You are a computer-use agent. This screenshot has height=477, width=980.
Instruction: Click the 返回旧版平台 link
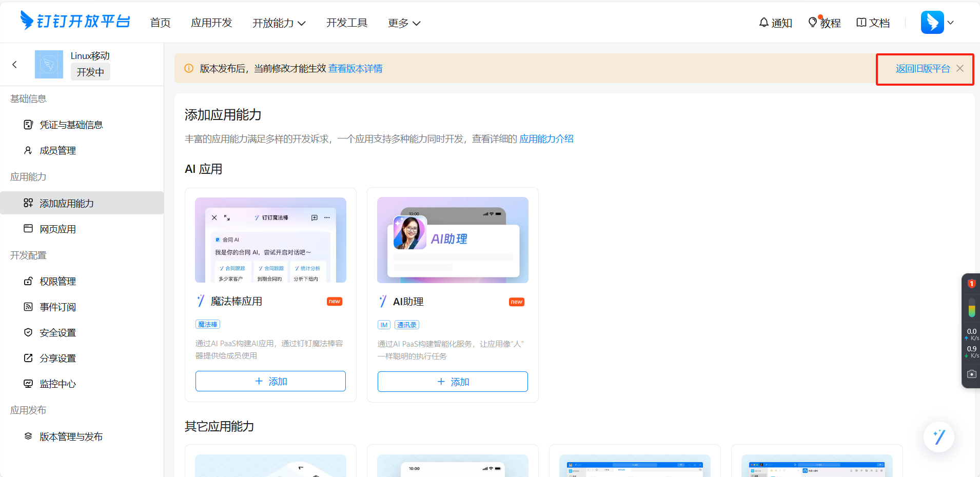923,69
